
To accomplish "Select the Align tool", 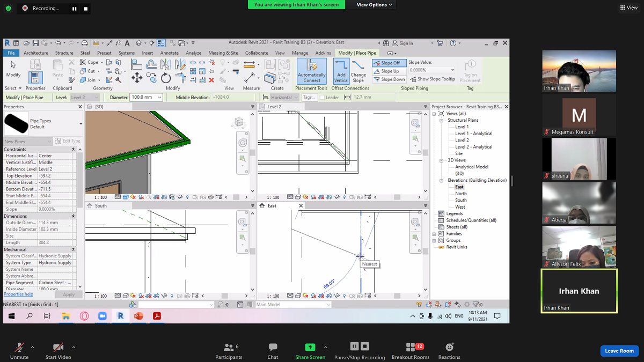I will click(x=137, y=64).
